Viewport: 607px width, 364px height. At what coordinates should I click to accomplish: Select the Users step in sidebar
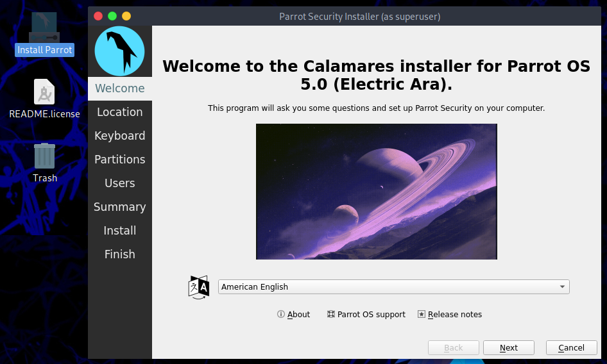pos(120,183)
